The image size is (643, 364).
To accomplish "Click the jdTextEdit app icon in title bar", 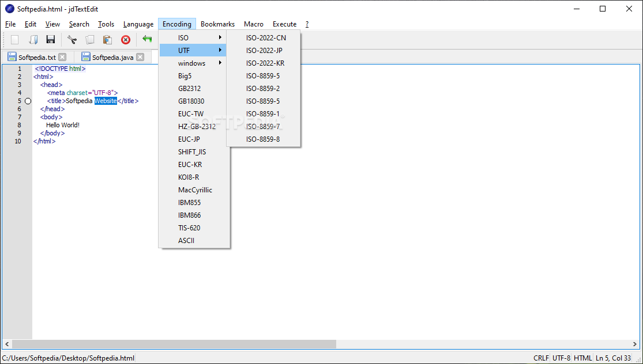I will (9, 9).
